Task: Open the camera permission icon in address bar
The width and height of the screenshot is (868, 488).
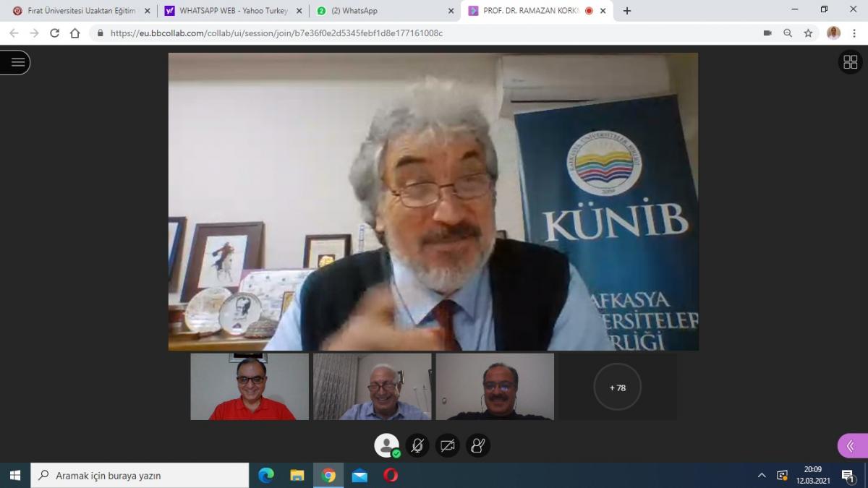Action: 767,33
